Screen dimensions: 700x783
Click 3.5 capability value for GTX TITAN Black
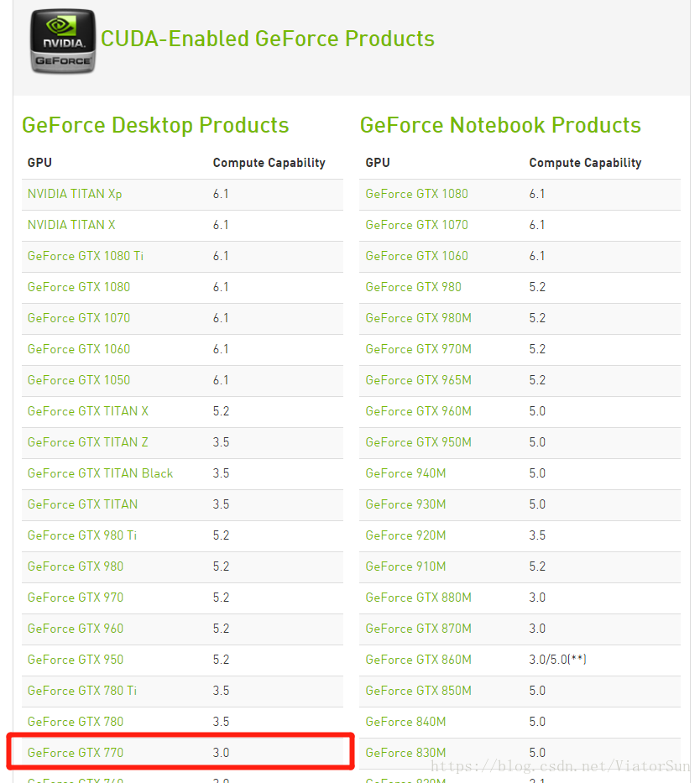(x=221, y=472)
